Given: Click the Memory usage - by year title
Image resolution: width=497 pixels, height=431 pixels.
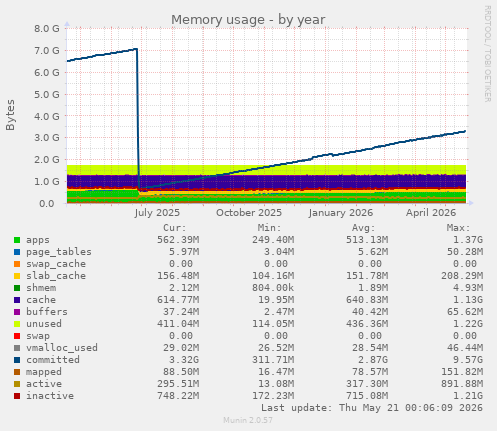Looking at the screenshot, I should pyautogui.click(x=248, y=20).
